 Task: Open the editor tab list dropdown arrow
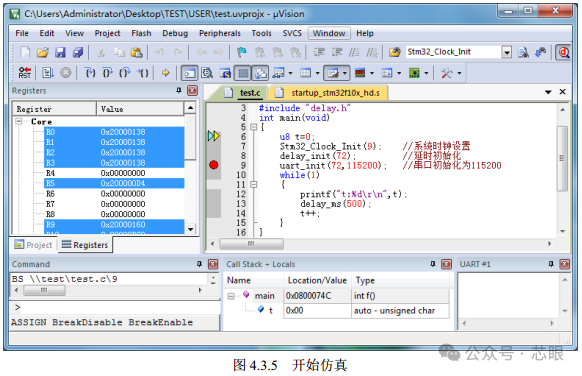tap(548, 92)
